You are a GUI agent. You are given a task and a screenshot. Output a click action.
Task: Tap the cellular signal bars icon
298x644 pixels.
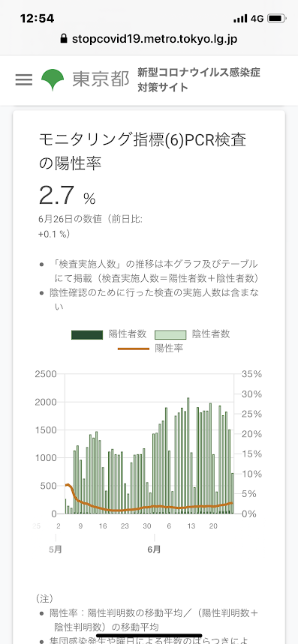(240, 19)
